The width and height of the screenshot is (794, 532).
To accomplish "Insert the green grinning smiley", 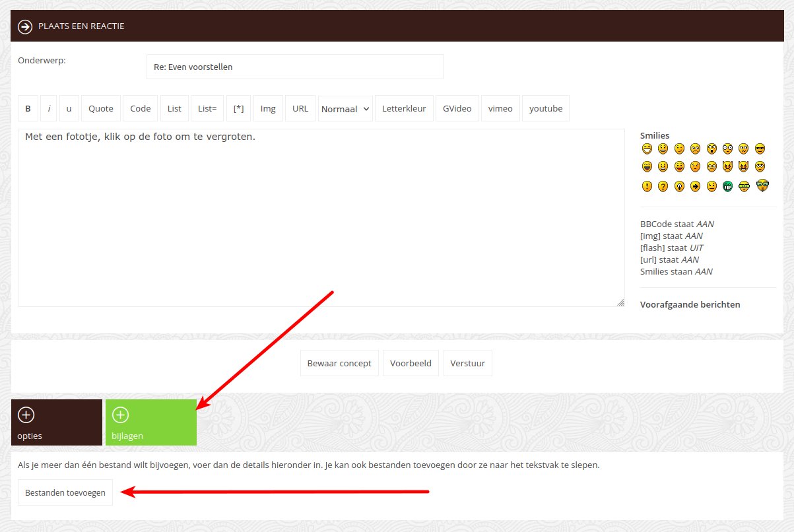I will [x=728, y=186].
